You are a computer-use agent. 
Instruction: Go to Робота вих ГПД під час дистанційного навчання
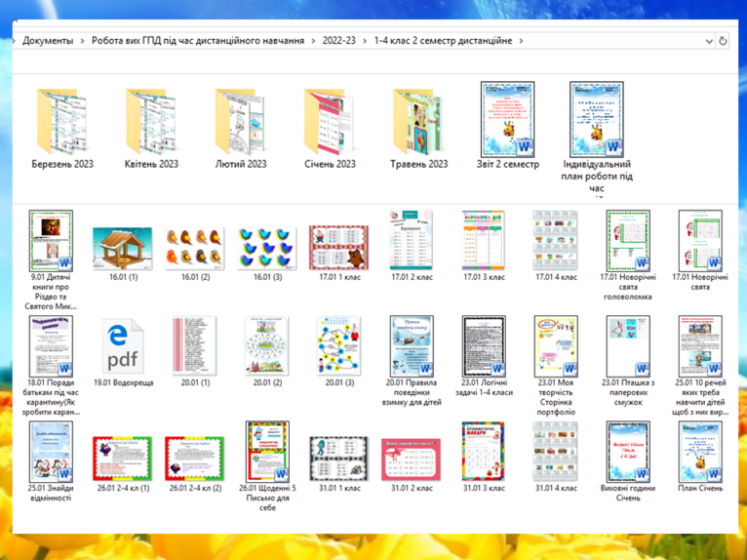(x=198, y=41)
